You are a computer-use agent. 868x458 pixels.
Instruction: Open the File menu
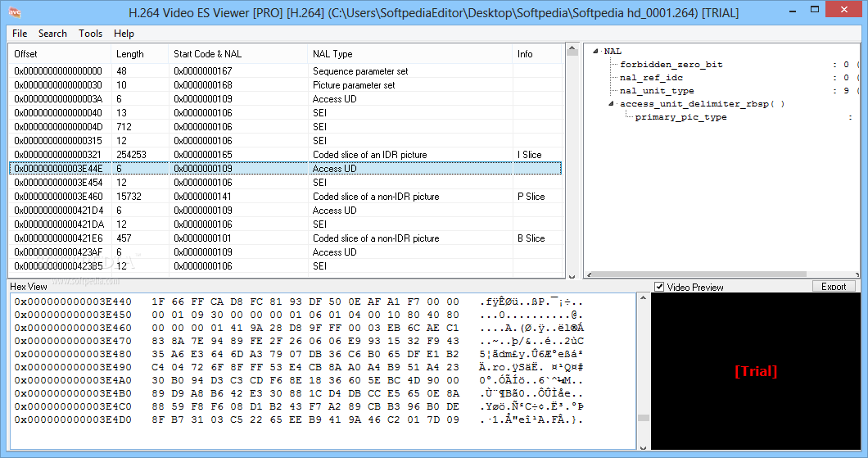[20, 34]
